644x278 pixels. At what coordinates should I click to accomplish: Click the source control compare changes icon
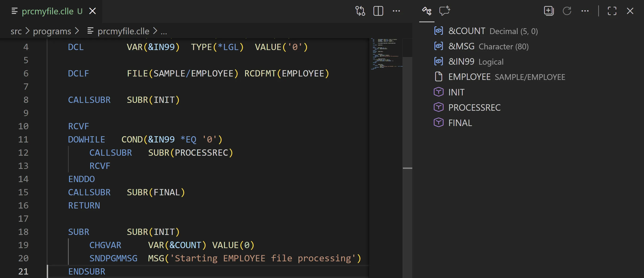point(360,11)
